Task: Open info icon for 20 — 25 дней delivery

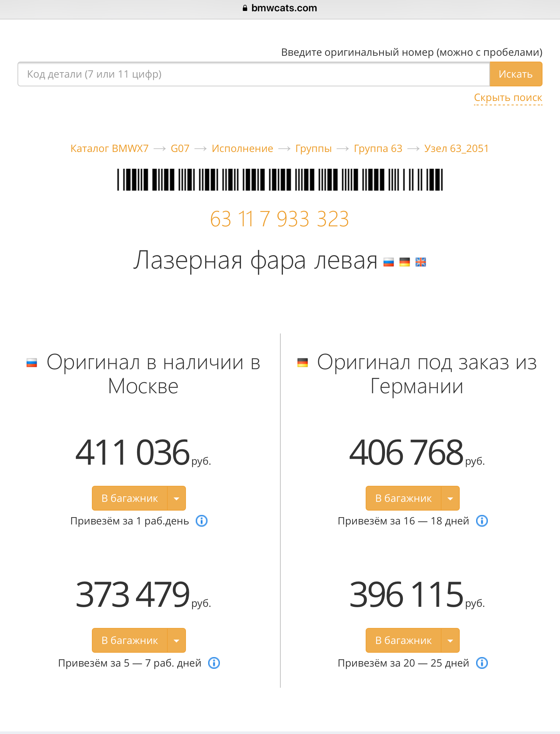Action: click(x=482, y=663)
